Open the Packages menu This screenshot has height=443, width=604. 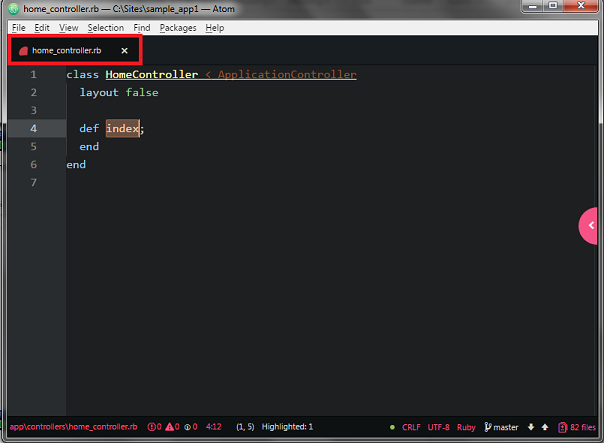[178, 28]
